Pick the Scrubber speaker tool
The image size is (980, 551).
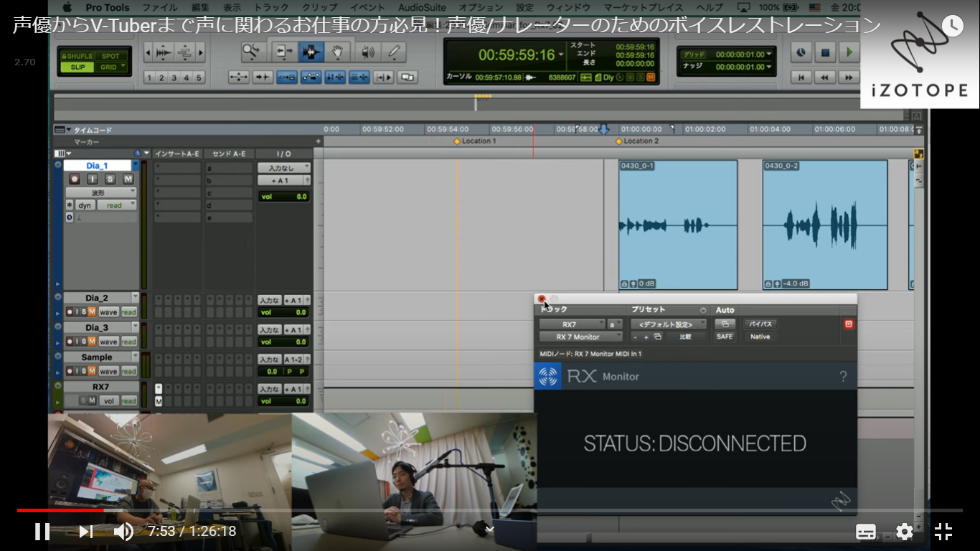[x=367, y=52]
